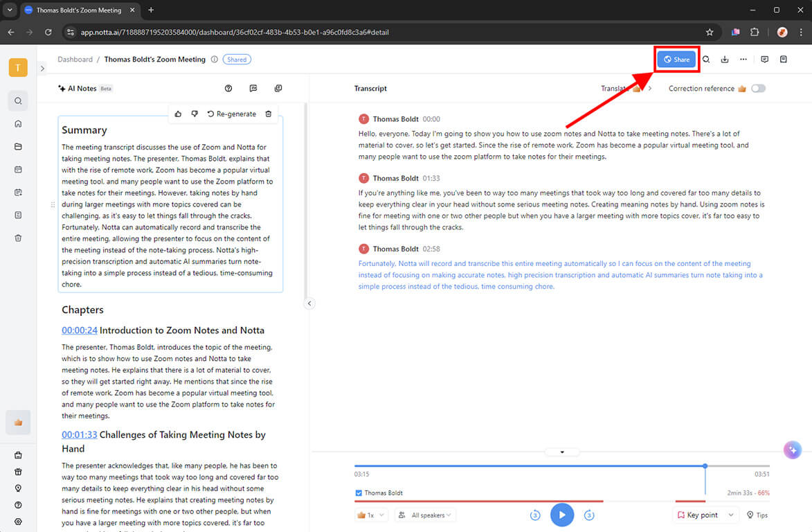Click the playback progress slider handle
The height and width of the screenshot is (532, 812).
click(x=705, y=466)
